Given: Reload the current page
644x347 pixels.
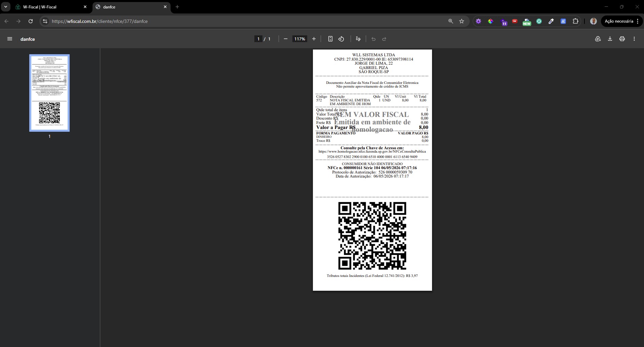Looking at the screenshot, I should [31, 21].
